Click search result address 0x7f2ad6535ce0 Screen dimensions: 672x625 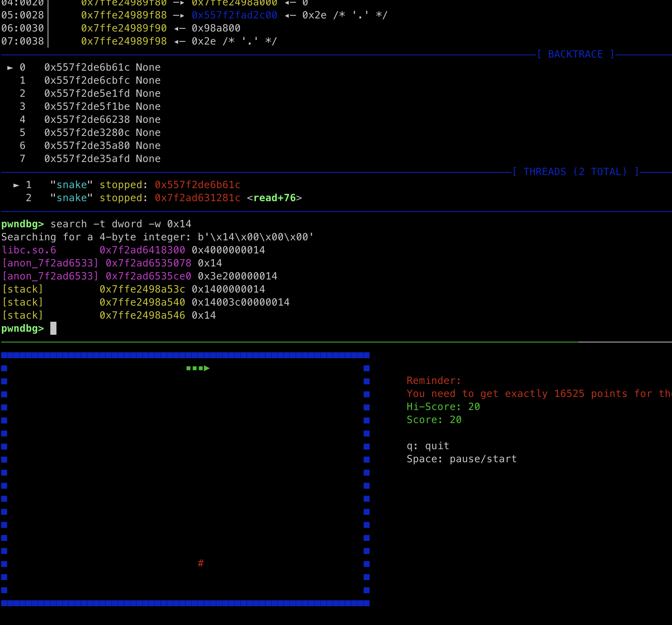149,276
